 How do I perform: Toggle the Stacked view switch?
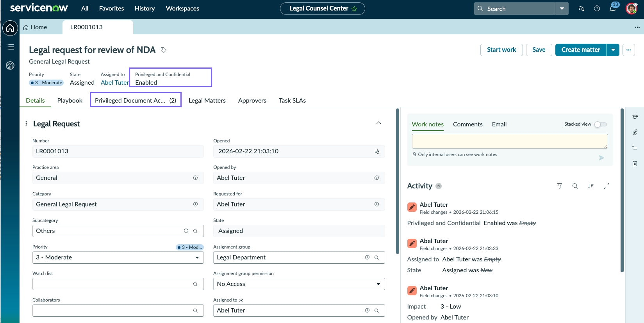pos(601,124)
